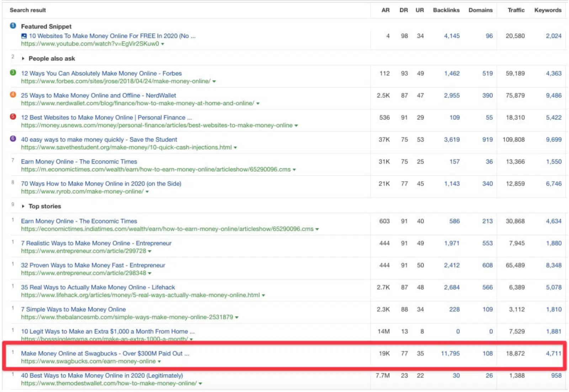
Task: Open dropdown arrow next to Swagbucks URL
Action: tap(159, 362)
